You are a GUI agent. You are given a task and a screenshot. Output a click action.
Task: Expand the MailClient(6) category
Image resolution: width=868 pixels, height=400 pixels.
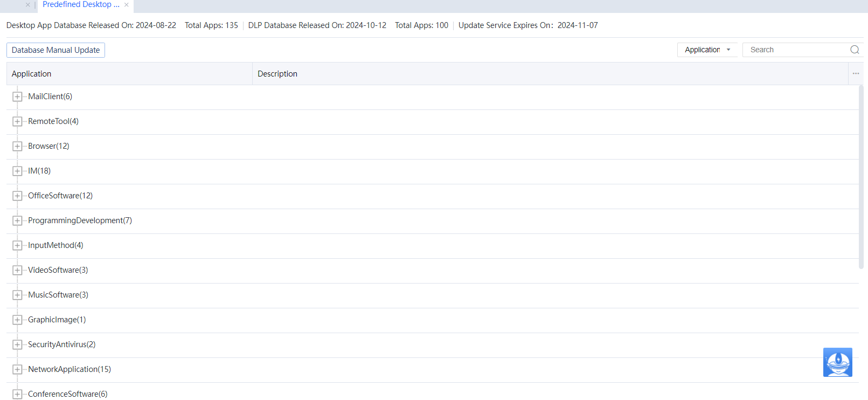pyautogui.click(x=17, y=96)
